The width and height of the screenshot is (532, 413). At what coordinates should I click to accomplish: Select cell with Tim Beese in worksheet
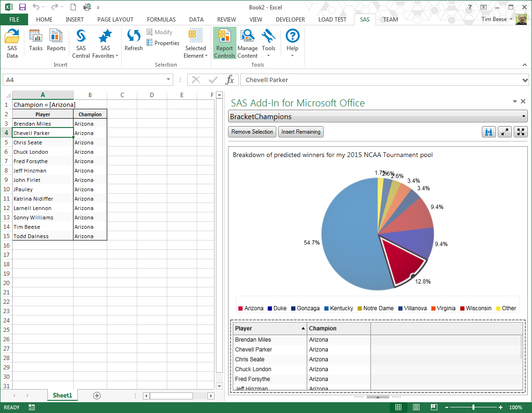point(43,227)
